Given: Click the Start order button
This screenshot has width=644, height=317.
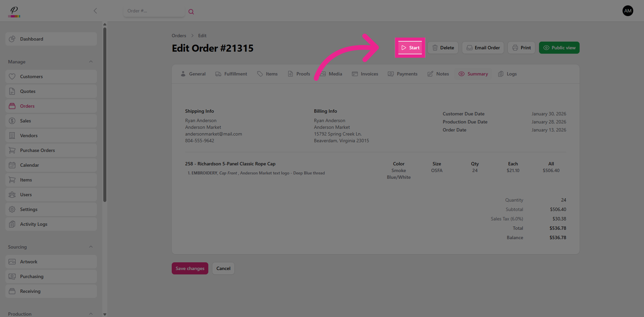Looking at the screenshot, I should [x=410, y=48].
